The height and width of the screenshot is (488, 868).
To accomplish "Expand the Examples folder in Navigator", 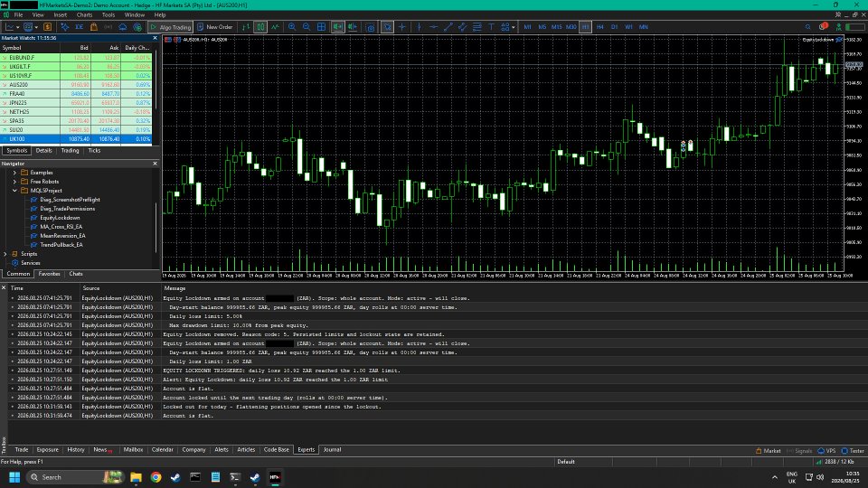I will click(x=14, y=173).
